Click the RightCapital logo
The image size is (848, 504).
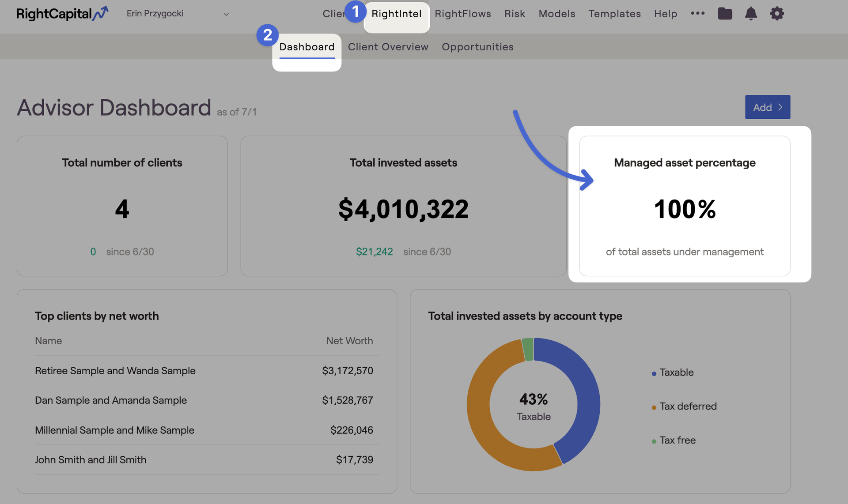[62, 14]
